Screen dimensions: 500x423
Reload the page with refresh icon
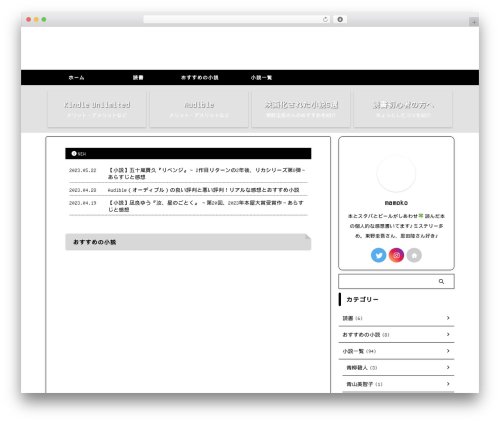coord(325,19)
